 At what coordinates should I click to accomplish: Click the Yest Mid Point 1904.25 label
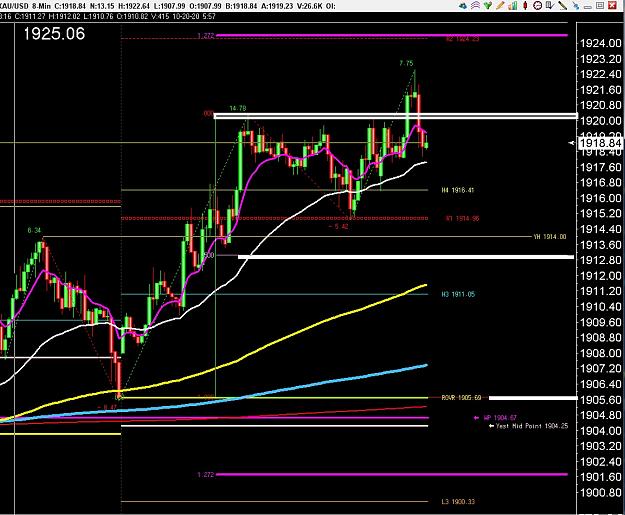532,426
